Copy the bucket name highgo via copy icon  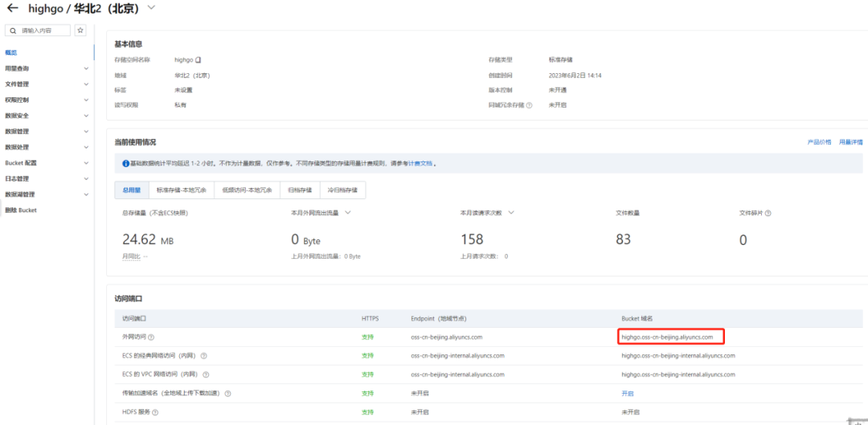[199, 59]
